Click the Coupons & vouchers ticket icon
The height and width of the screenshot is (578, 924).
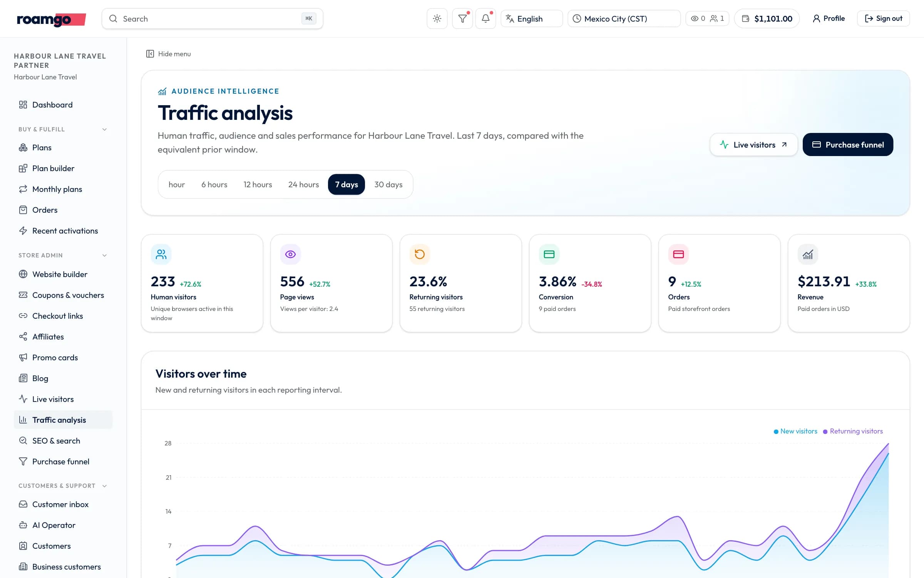[23, 295]
